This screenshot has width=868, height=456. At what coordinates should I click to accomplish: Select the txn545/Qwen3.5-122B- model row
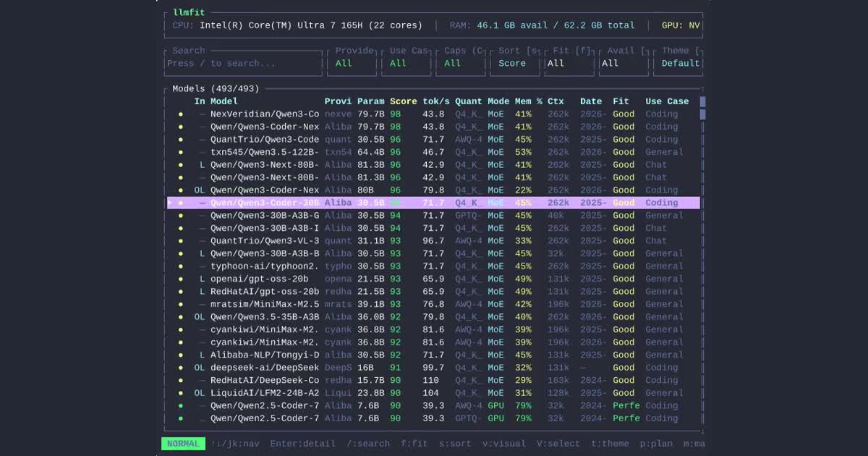tap(433, 152)
